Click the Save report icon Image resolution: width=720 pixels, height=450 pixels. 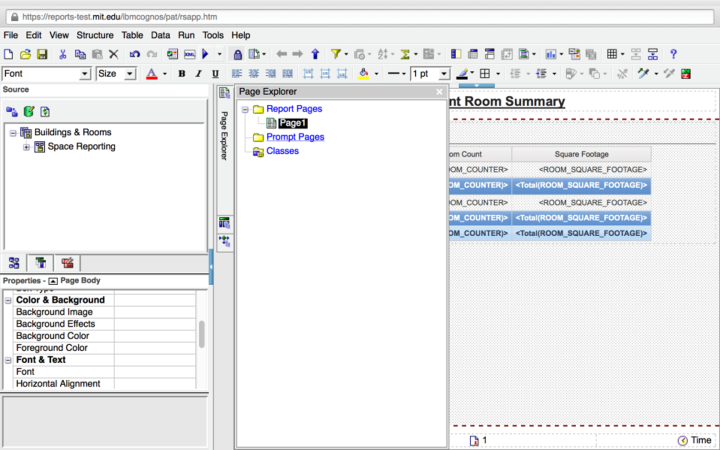pos(43,54)
